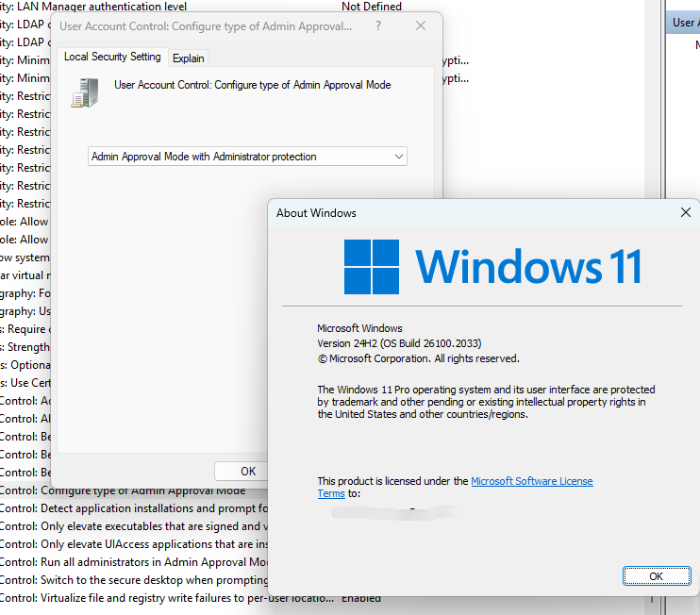Select Run all administrators in Admin Approval policy
This screenshot has width=700, height=615.
coord(134,562)
